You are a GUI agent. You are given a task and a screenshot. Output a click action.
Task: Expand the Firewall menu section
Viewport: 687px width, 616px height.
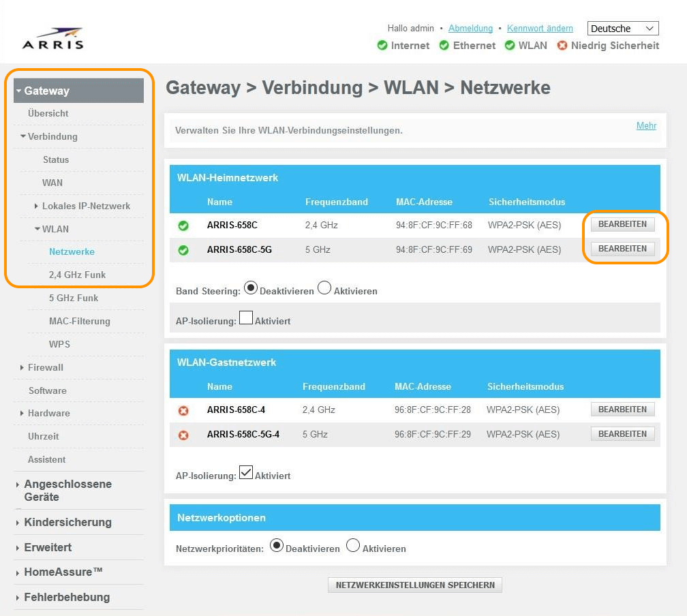(x=45, y=367)
